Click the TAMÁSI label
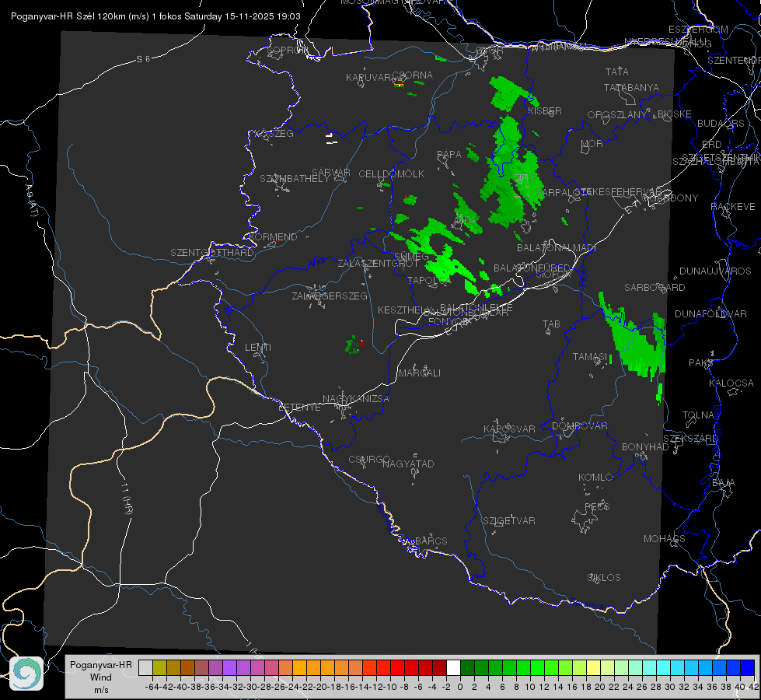 pyautogui.click(x=590, y=357)
